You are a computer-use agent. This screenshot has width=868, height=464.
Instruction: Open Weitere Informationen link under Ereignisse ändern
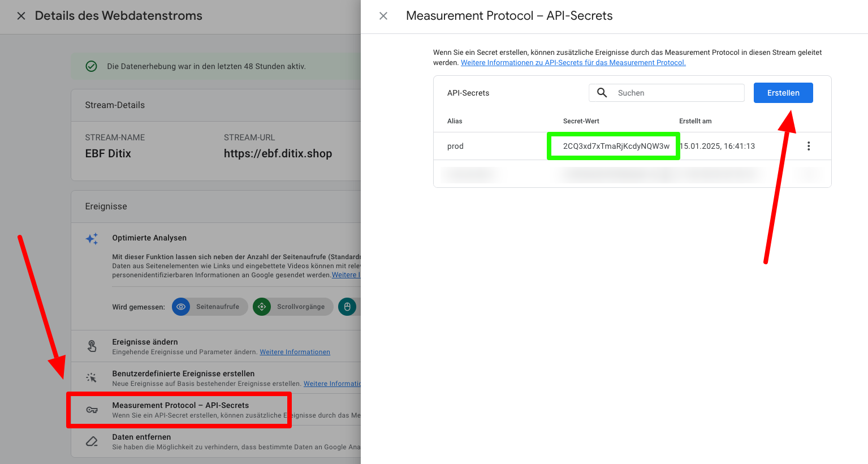pos(295,352)
